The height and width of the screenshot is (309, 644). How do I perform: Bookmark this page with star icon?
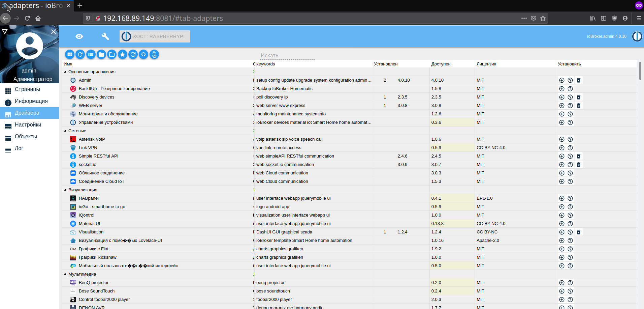pyautogui.click(x=543, y=18)
